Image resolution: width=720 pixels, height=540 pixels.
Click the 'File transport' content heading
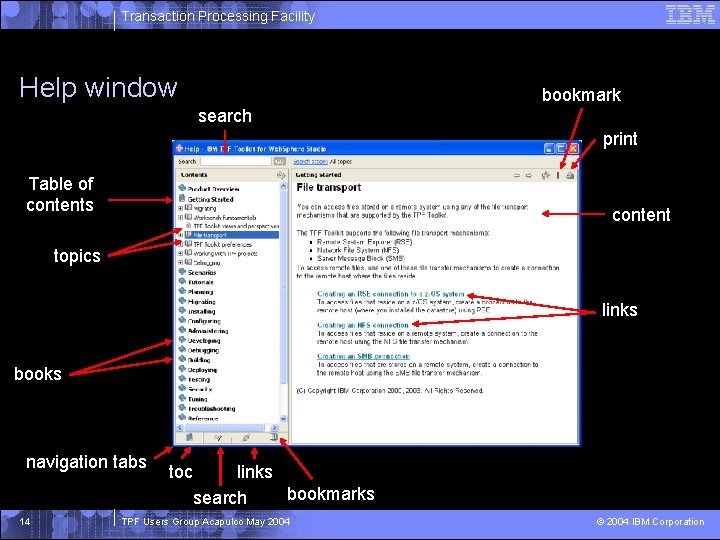(x=329, y=187)
